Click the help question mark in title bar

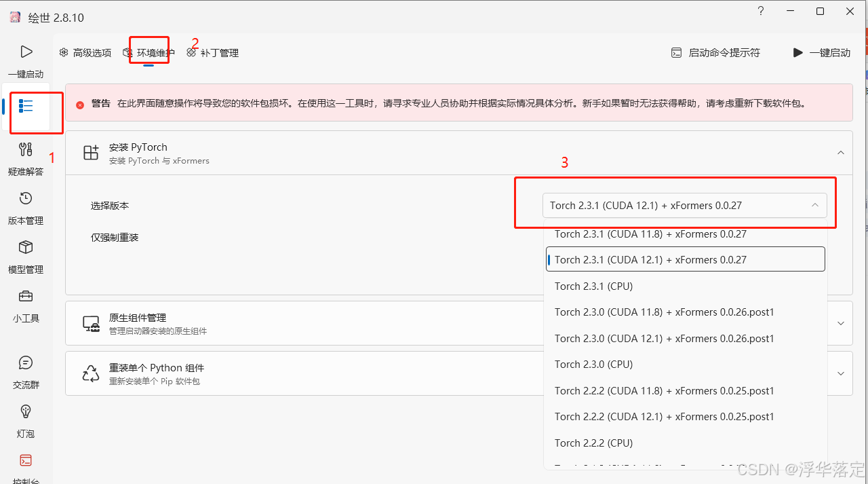[x=761, y=12]
